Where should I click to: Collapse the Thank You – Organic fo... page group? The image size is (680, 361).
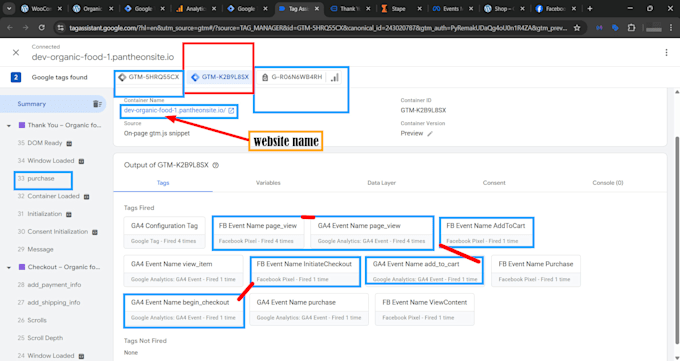click(9, 125)
